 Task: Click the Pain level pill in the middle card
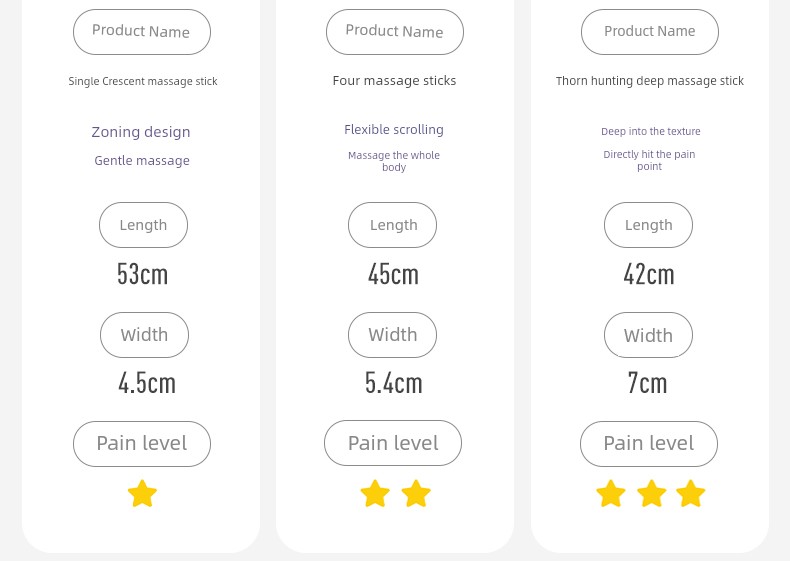392,443
